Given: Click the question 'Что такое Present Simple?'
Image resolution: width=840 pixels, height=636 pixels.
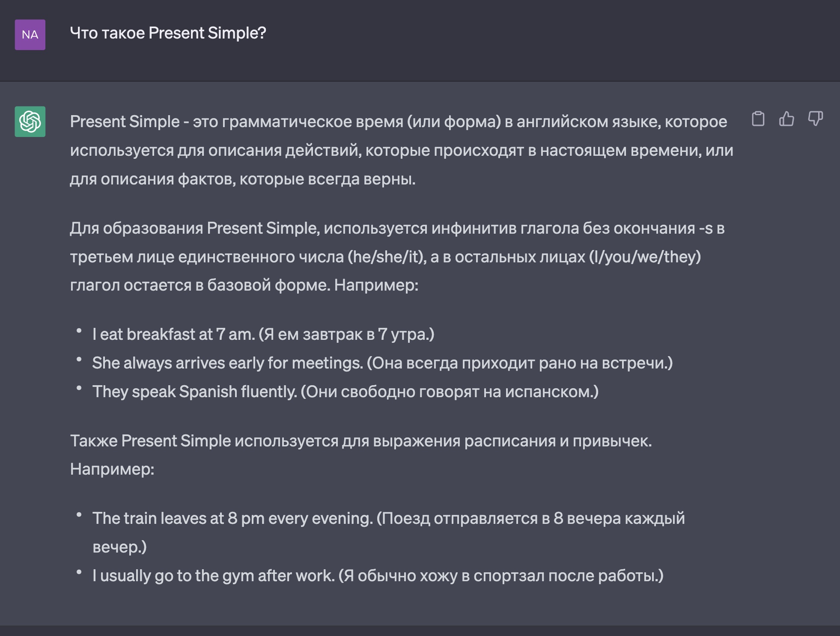Looking at the screenshot, I should (168, 33).
